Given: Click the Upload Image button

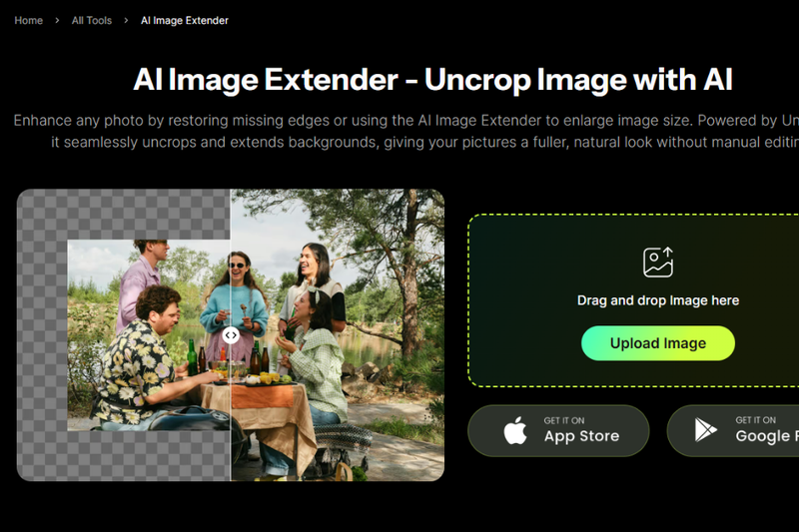Looking at the screenshot, I should pos(658,343).
